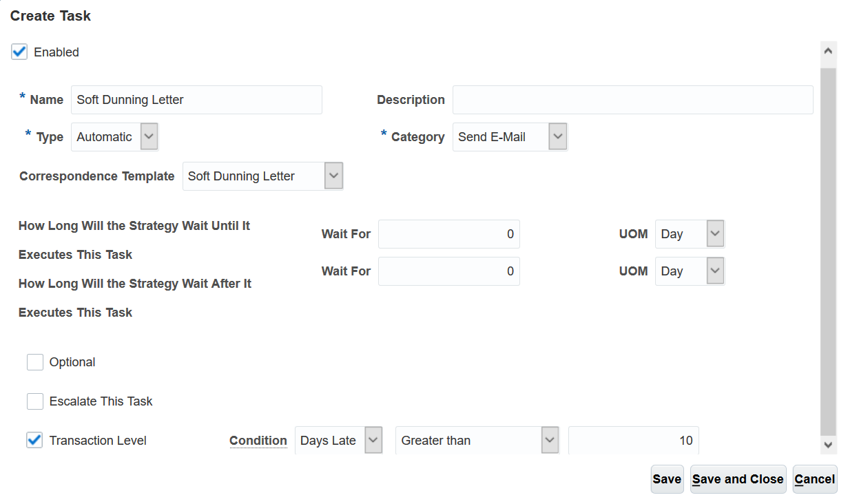
Task: Click the second Wait For field
Action: click(448, 271)
